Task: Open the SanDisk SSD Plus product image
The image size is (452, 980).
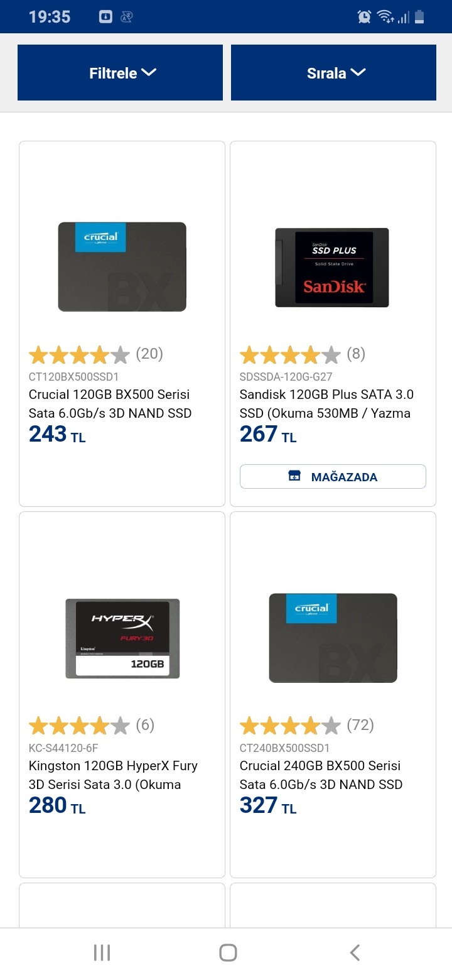Action: (x=332, y=268)
